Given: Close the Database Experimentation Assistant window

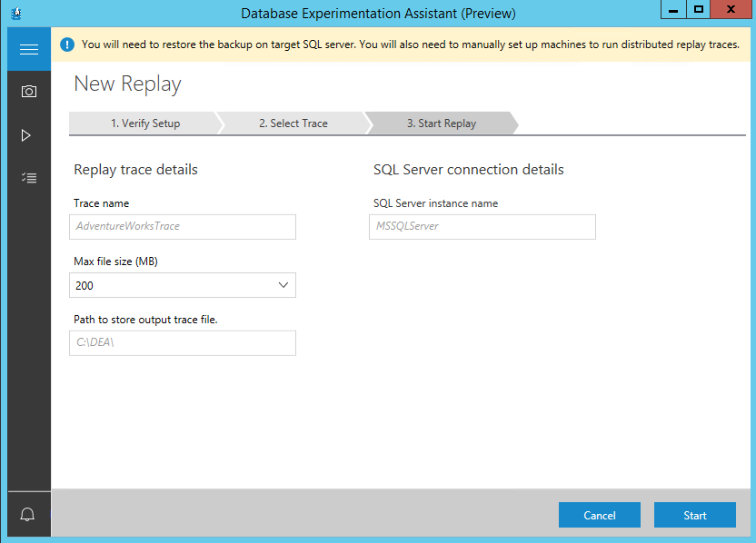Looking at the screenshot, I should click(731, 9).
